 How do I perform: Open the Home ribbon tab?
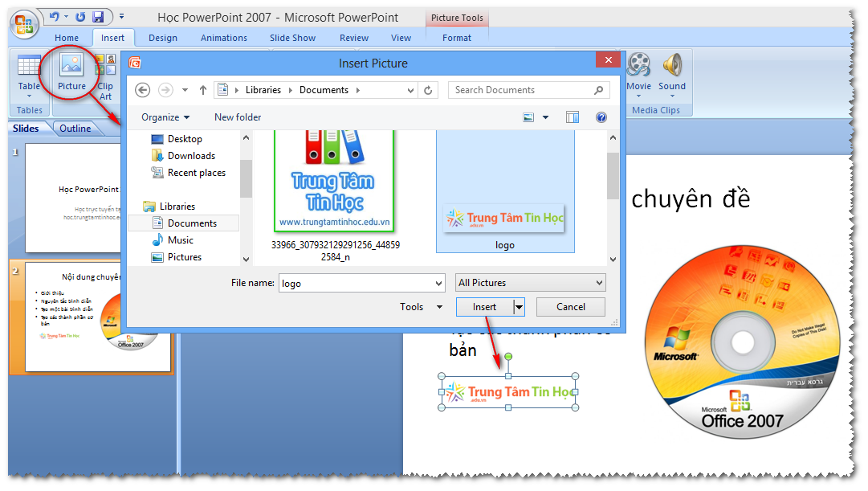67,38
